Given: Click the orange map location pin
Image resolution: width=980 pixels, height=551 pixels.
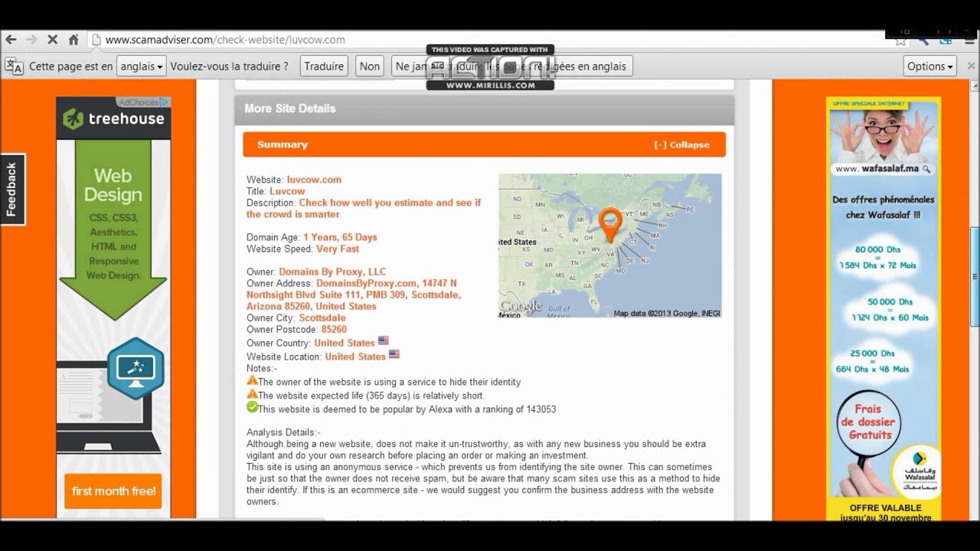Looking at the screenshot, I should (x=610, y=225).
